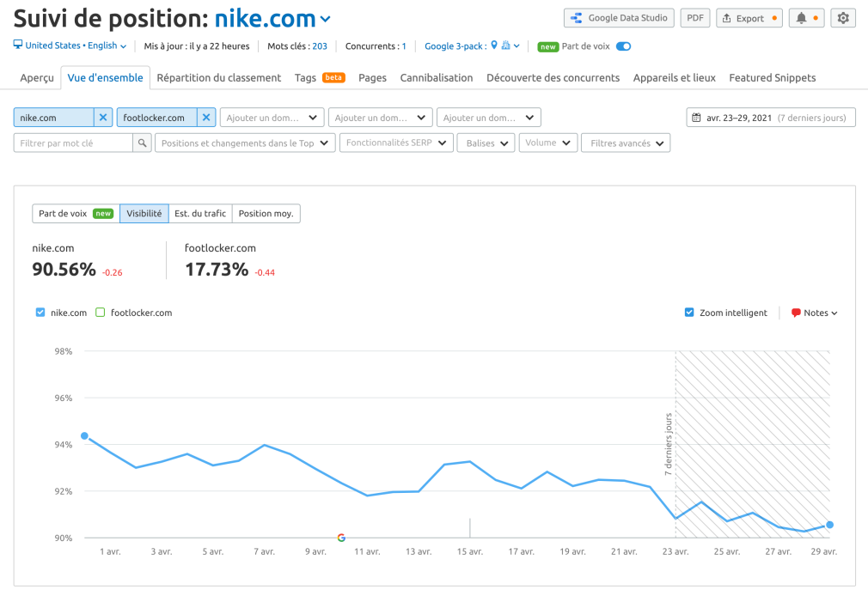
Task: Click the Google 3-pack location pin icon
Action: [x=494, y=45]
